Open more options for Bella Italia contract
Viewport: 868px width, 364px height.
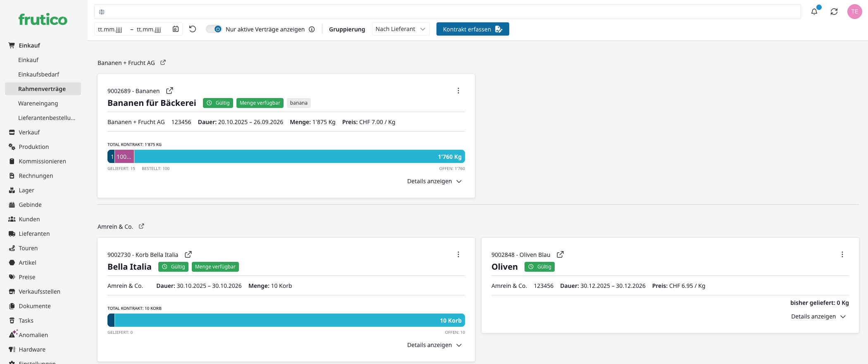(x=458, y=254)
